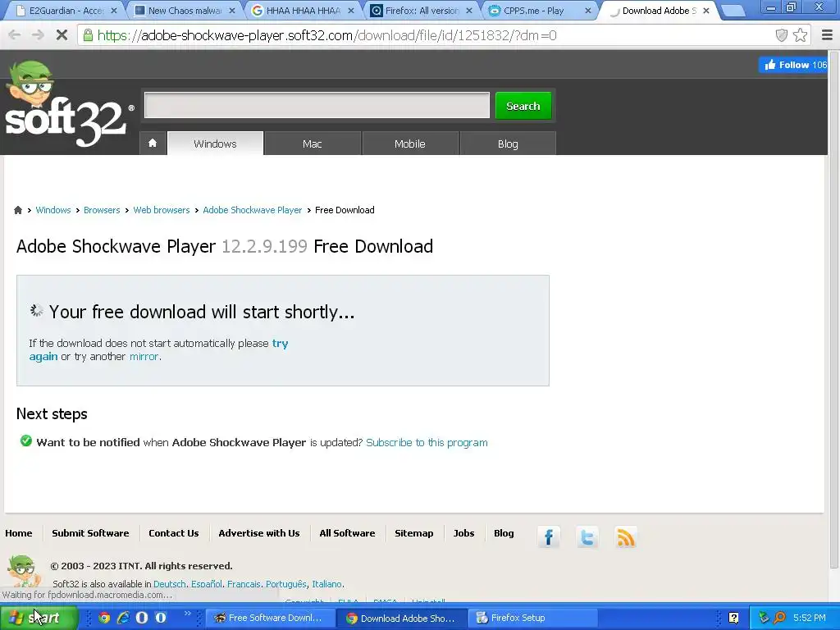
Task: Close the E2Guardian tab
Action: coord(113,11)
